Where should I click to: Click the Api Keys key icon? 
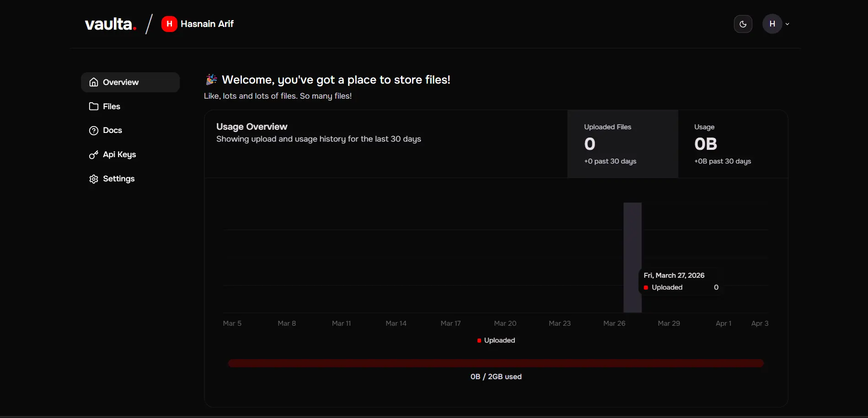(94, 155)
